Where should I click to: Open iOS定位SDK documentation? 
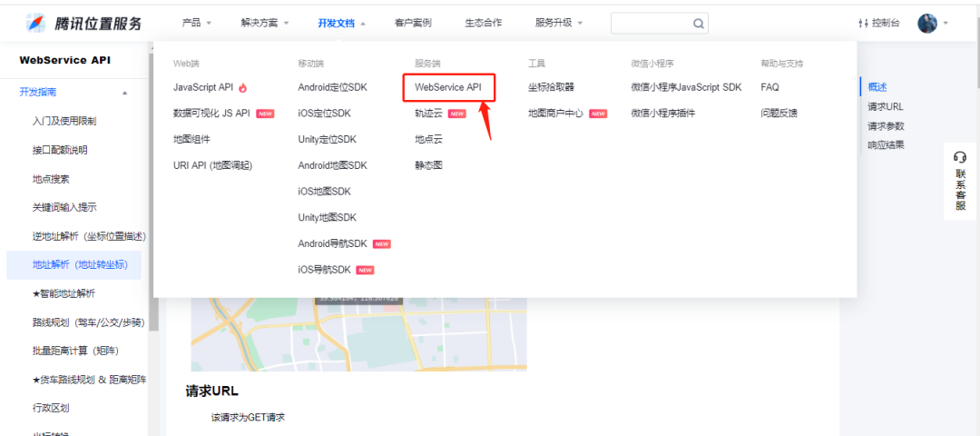[324, 114]
